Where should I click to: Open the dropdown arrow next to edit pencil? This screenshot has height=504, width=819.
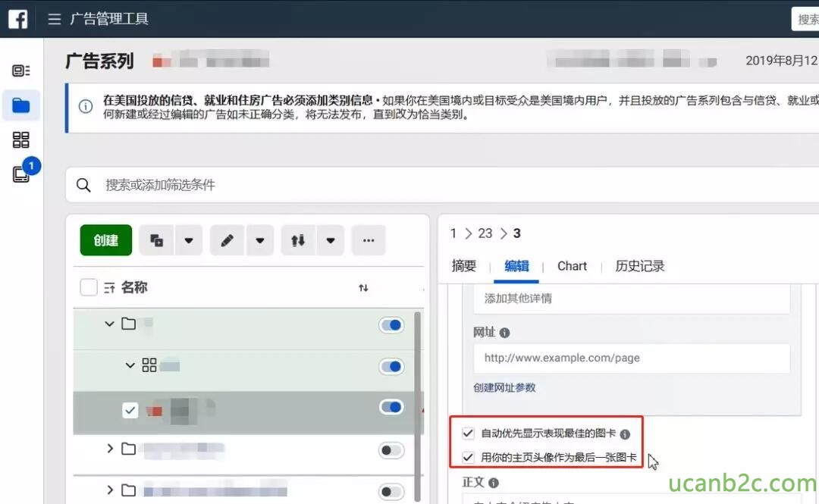click(259, 240)
